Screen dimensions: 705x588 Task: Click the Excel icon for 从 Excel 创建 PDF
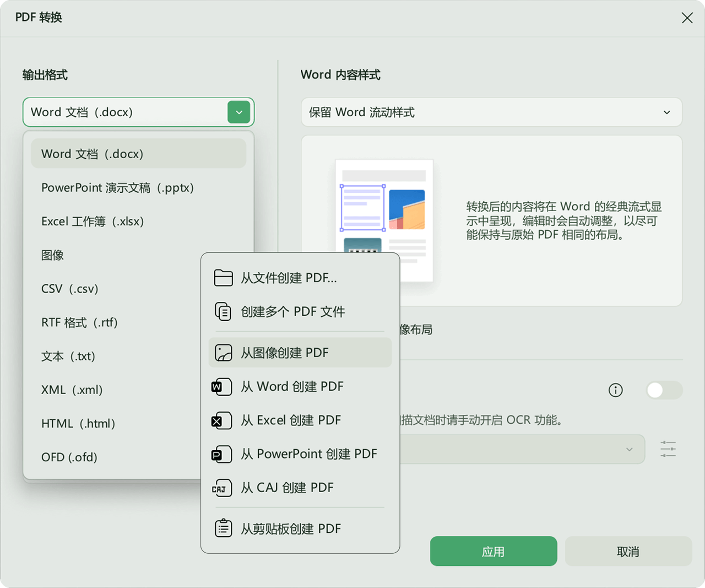coord(221,420)
